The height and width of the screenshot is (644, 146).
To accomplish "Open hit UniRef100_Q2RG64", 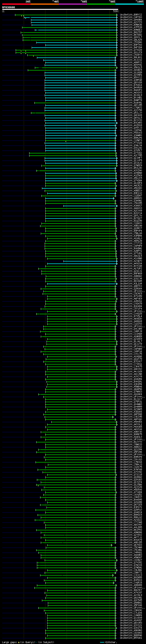I will [131, 289].
